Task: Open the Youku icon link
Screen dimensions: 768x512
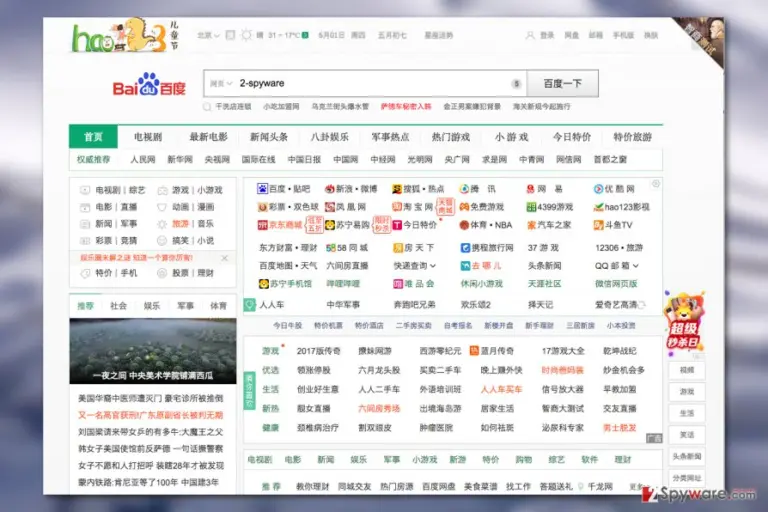Action: pos(598,189)
